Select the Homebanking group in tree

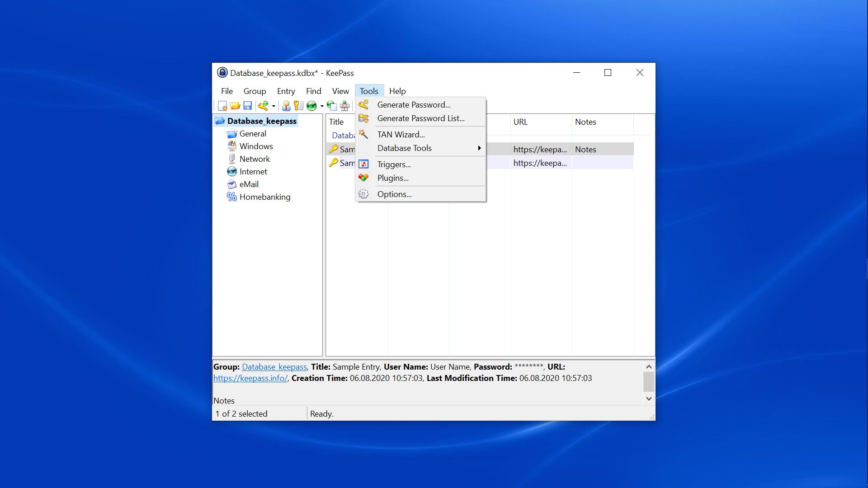click(x=264, y=197)
